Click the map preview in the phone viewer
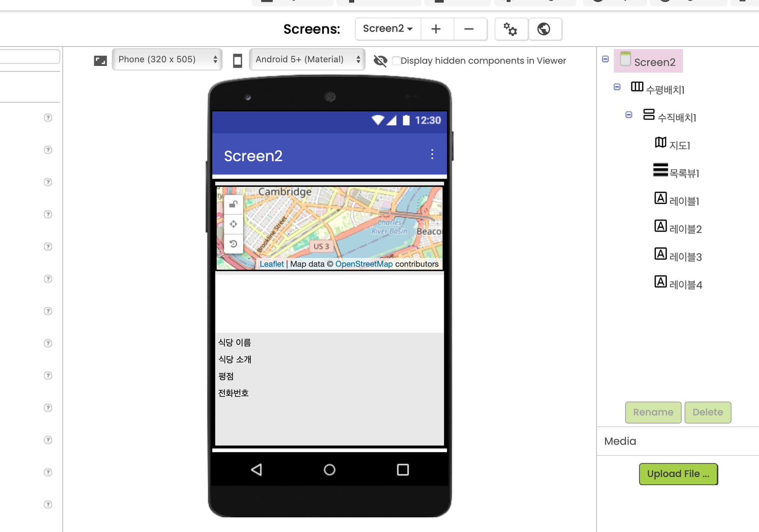759x532 pixels. (x=329, y=228)
